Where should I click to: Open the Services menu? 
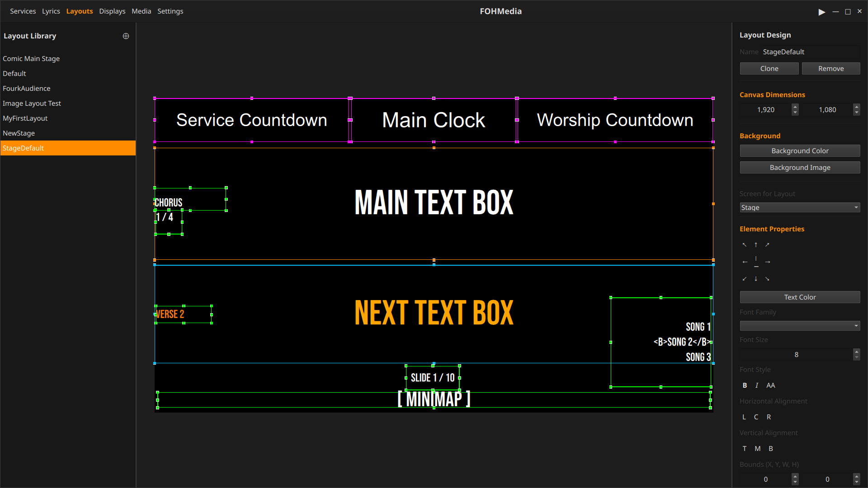(x=23, y=11)
